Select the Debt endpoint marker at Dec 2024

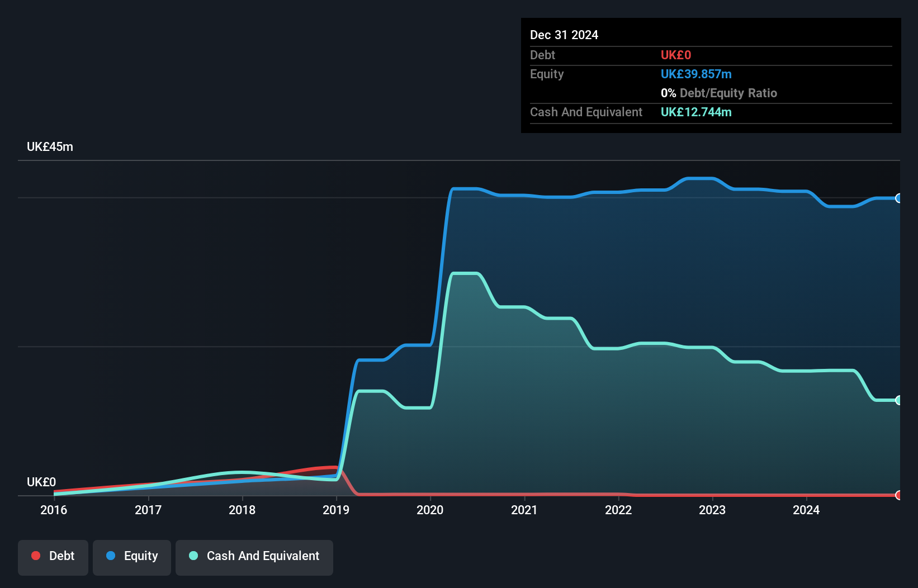point(899,495)
